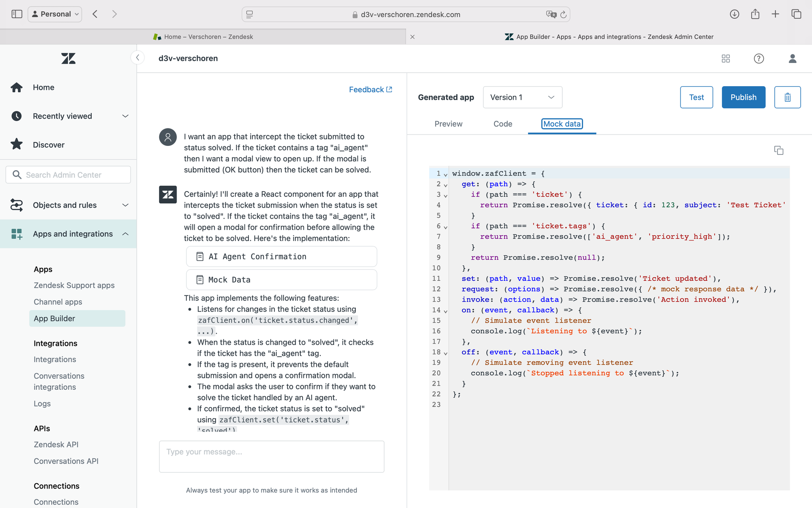Click the delete app trash icon
The height and width of the screenshot is (508, 812).
click(x=787, y=97)
